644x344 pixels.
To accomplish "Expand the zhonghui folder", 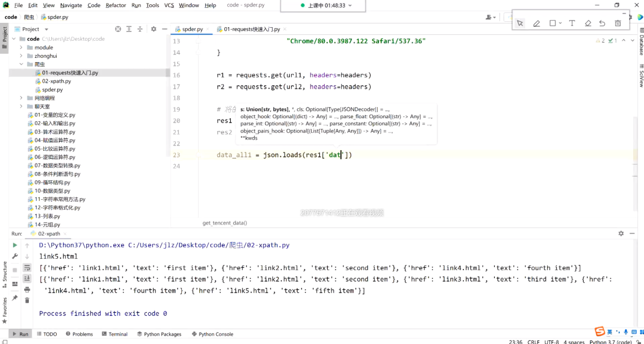I will click(x=21, y=56).
